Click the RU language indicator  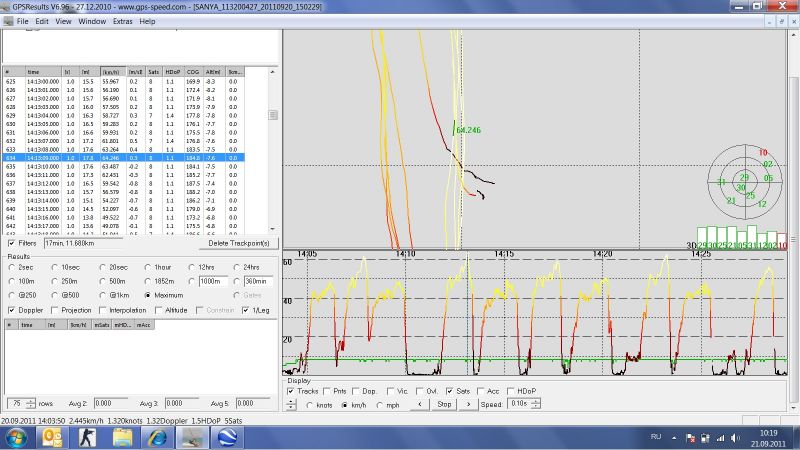[657, 438]
